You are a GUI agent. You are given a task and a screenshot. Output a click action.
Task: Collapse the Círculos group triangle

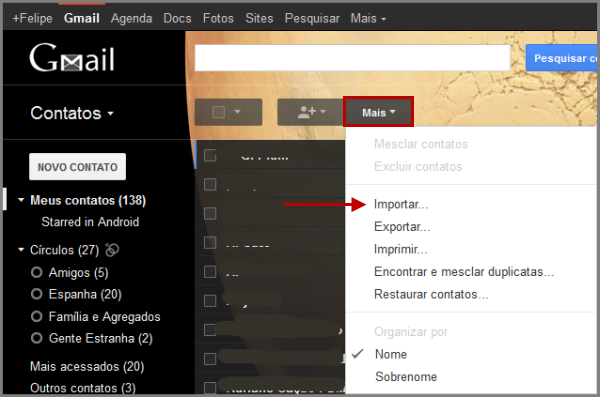[x=21, y=250]
